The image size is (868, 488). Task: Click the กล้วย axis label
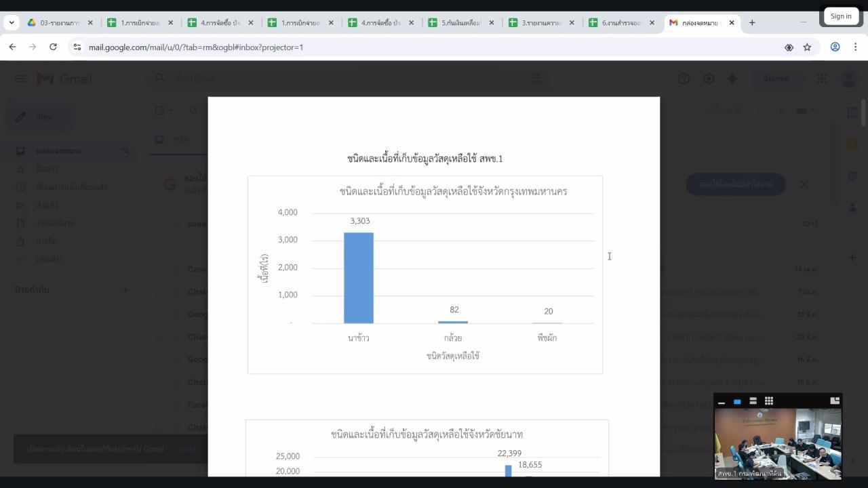point(453,338)
